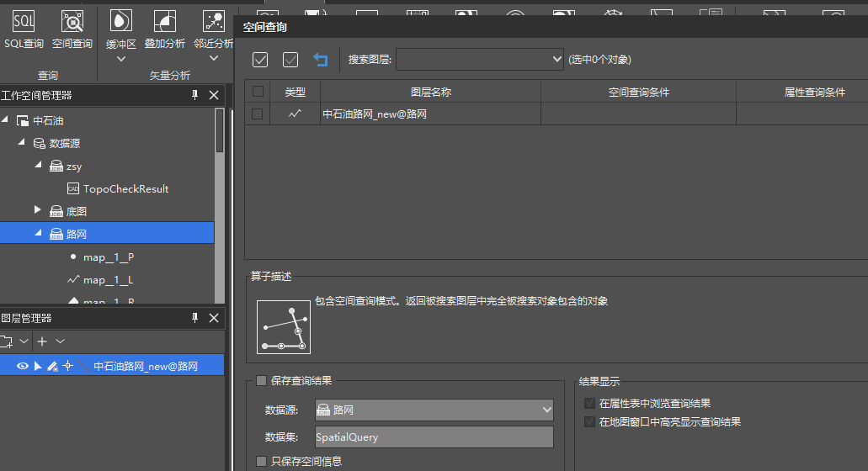Viewport: 868px width, 471px height.
Task: Open the SQL查询 tool
Action: click(x=24, y=29)
